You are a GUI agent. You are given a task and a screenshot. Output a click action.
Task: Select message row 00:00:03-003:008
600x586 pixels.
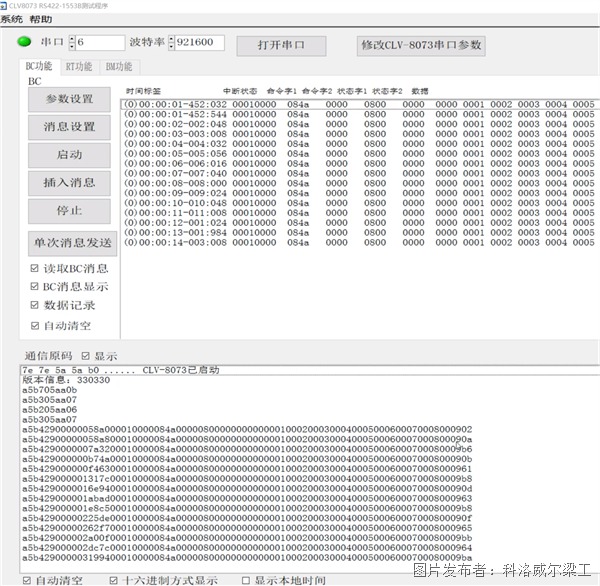coord(360,134)
